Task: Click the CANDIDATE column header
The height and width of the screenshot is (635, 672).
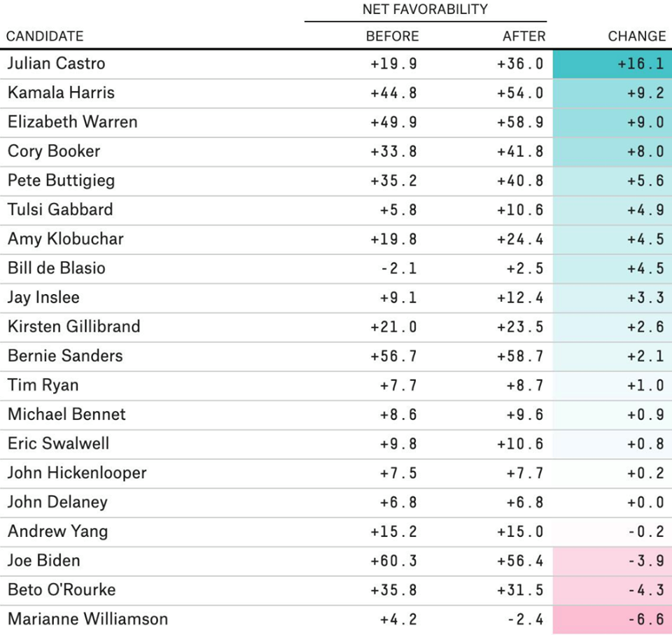Action: tap(45, 36)
